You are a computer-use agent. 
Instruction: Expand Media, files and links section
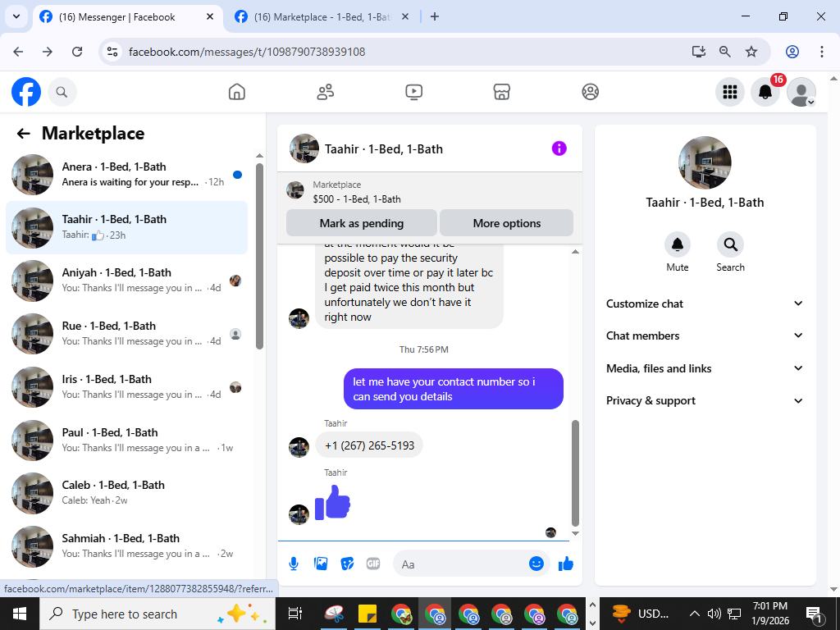coord(705,368)
